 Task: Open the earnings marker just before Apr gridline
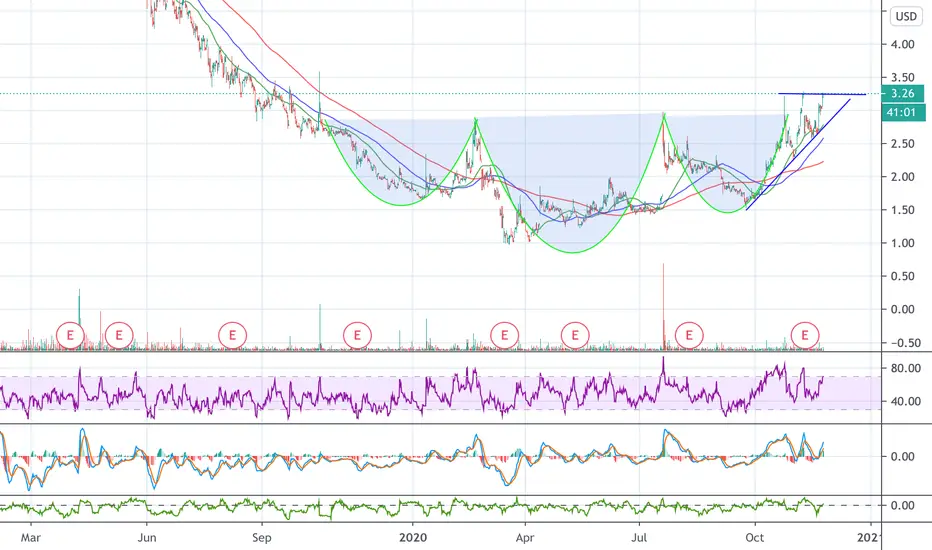pos(505,335)
